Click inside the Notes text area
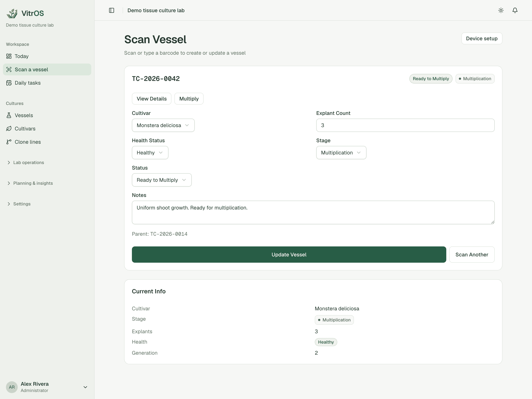The width and height of the screenshot is (532, 399). [x=313, y=212]
